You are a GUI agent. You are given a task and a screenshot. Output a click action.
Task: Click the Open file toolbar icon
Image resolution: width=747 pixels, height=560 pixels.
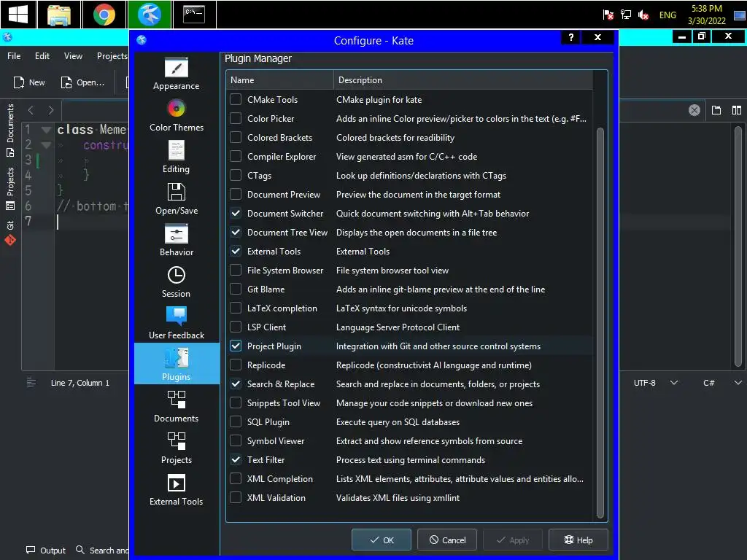coord(83,82)
